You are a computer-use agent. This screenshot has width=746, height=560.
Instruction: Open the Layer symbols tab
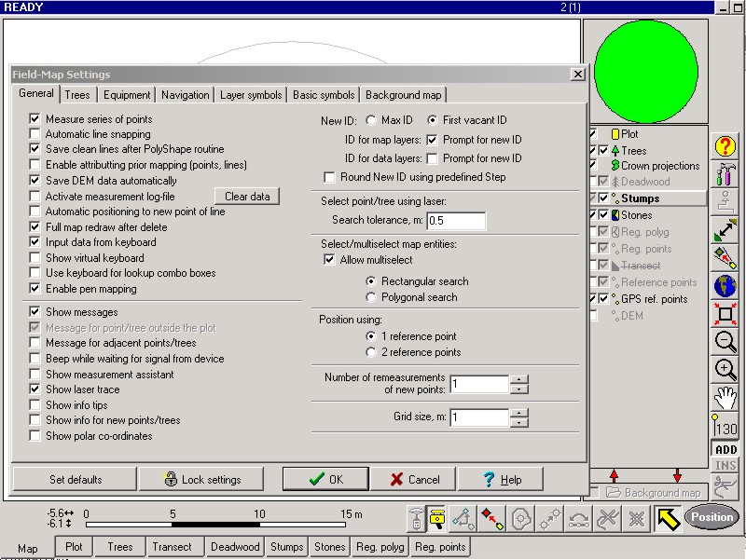pos(251,95)
